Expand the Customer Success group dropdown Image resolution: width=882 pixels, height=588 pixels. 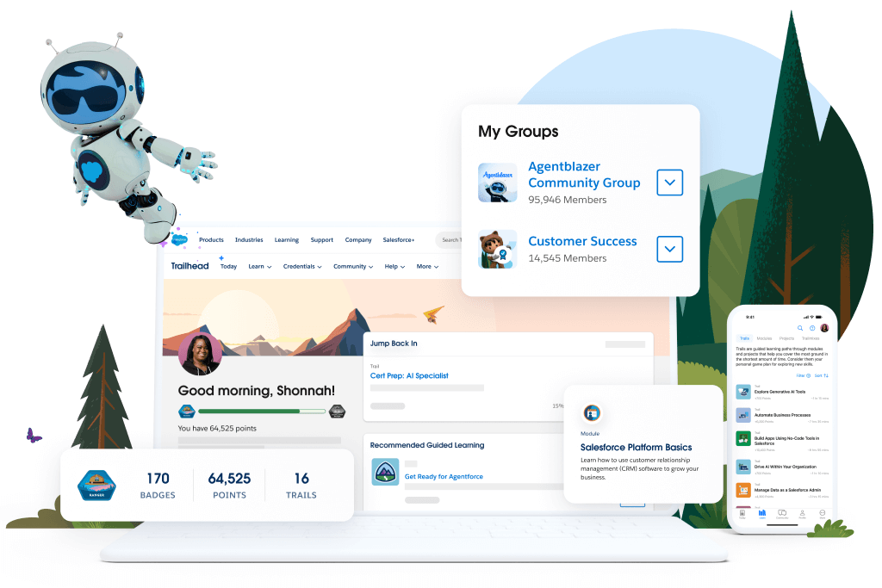click(669, 249)
